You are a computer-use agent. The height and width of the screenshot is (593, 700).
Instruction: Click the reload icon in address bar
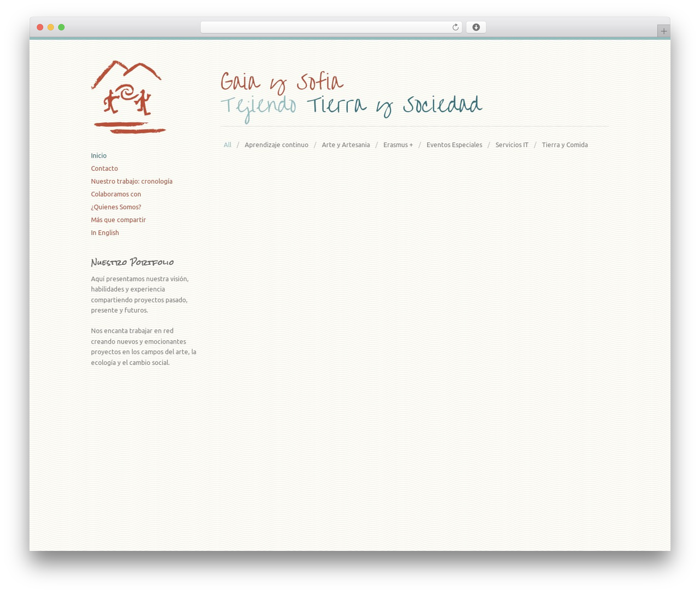pos(455,27)
